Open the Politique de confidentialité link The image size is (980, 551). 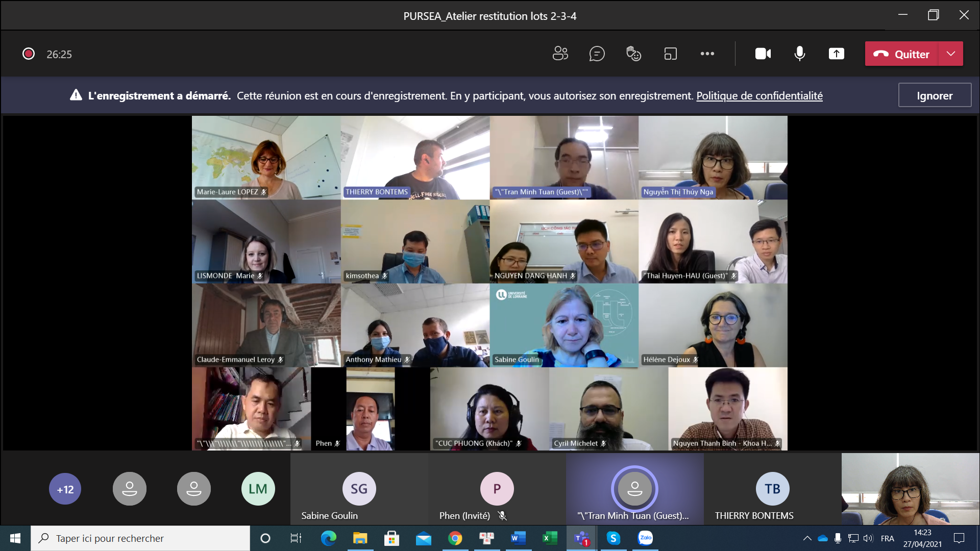click(x=759, y=95)
